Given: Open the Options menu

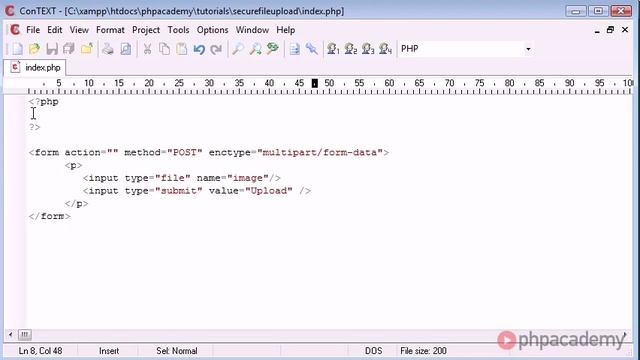Looking at the screenshot, I should click(212, 30).
